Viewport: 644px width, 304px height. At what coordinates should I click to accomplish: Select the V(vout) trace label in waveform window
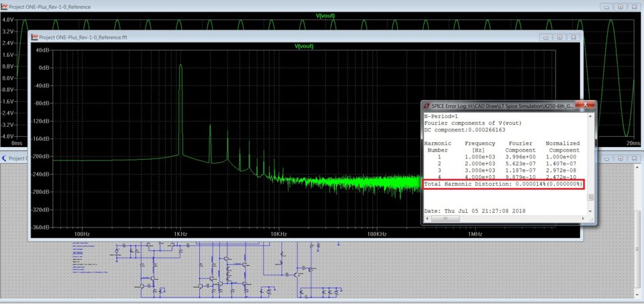[x=325, y=15]
